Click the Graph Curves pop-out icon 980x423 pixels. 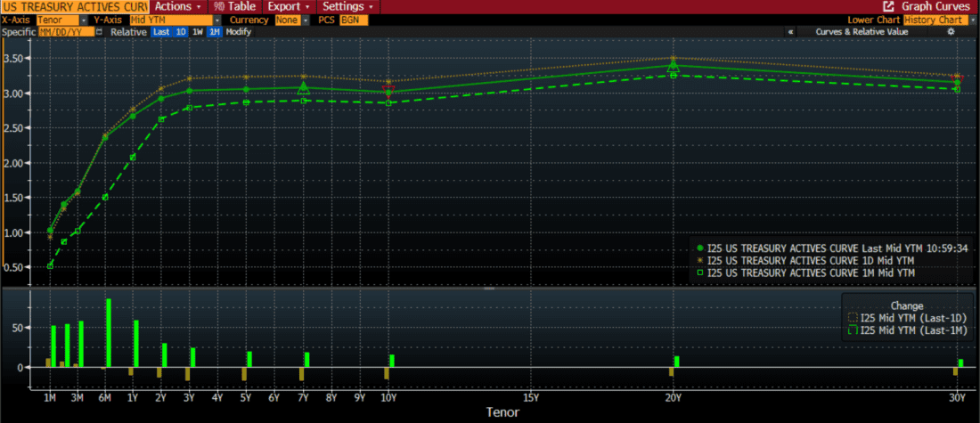(887, 6)
